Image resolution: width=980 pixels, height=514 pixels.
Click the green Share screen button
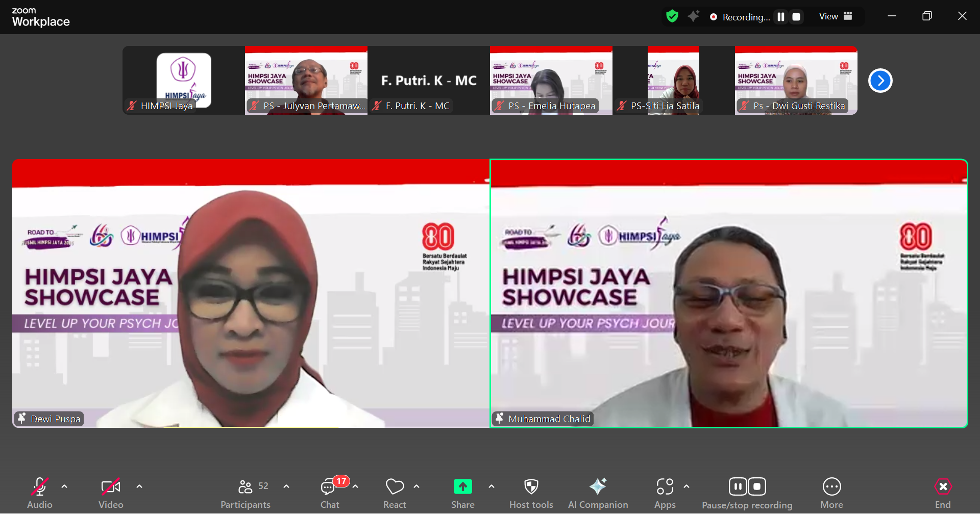tap(463, 493)
